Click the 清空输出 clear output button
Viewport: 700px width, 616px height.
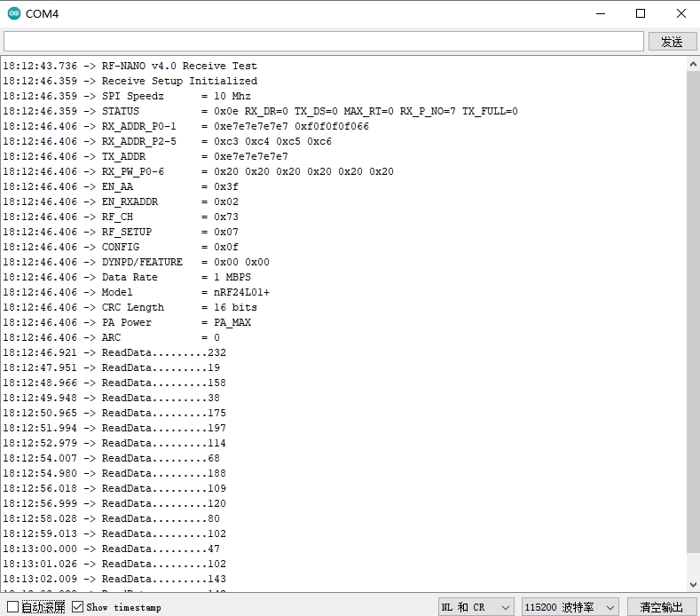[661, 607]
